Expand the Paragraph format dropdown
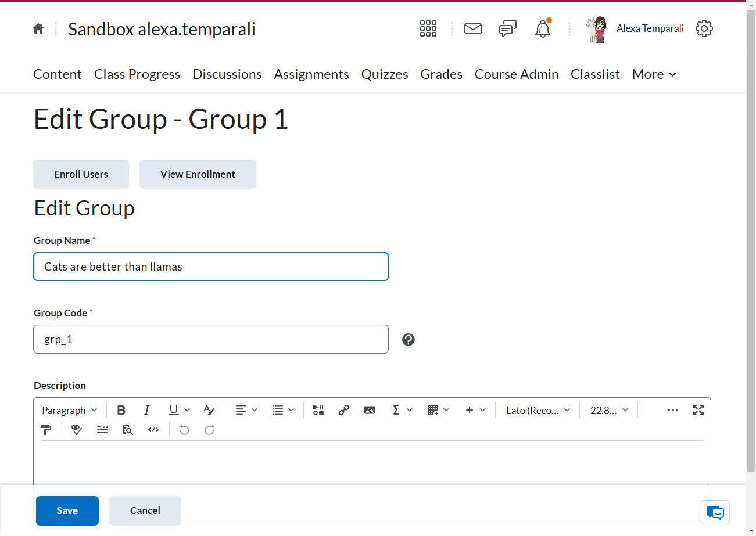The width and height of the screenshot is (756, 536). pos(70,411)
